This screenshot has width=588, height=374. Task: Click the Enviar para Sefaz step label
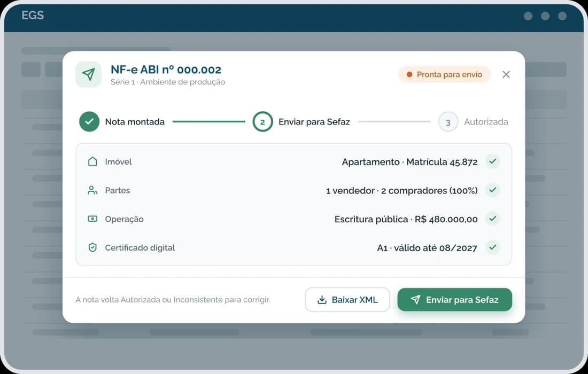[314, 122]
